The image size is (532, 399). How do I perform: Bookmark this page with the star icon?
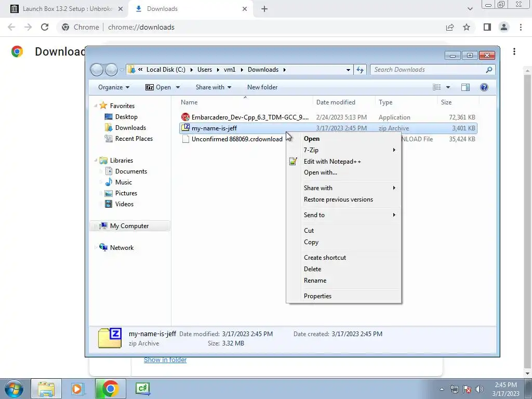point(467,27)
